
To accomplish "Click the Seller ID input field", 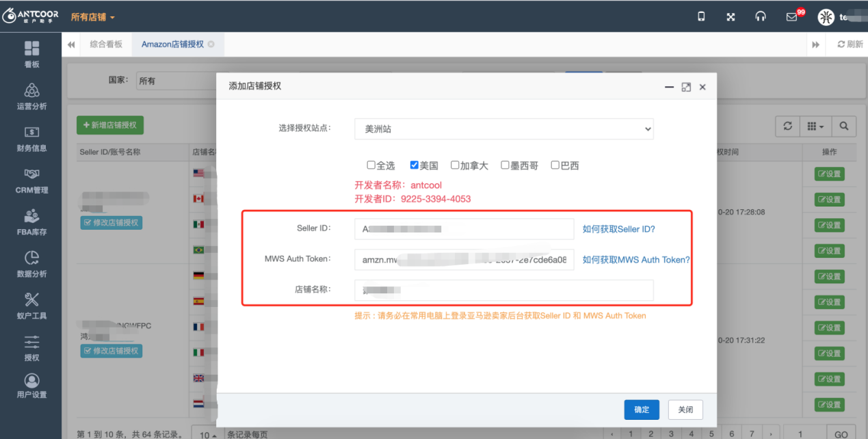I will [464, 229].
